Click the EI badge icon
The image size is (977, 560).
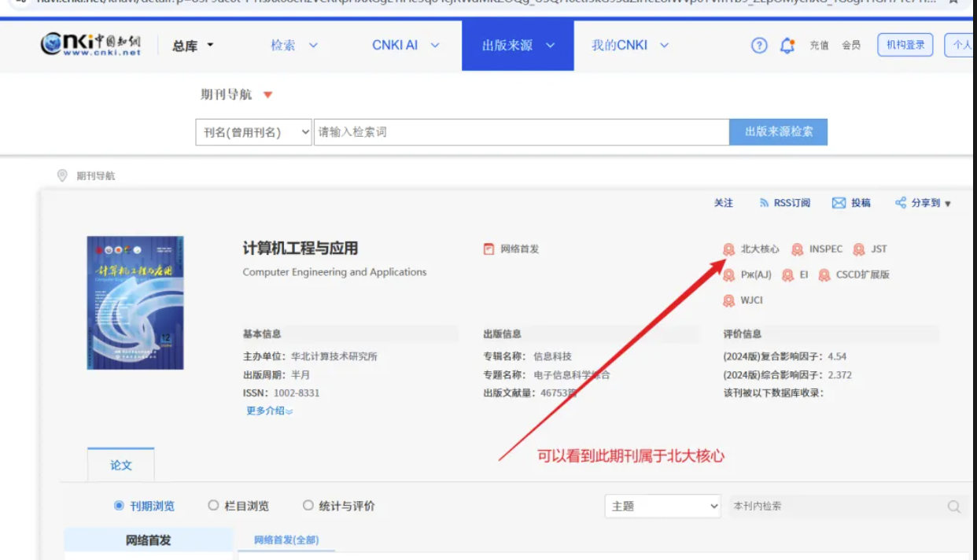pos(788,275)
